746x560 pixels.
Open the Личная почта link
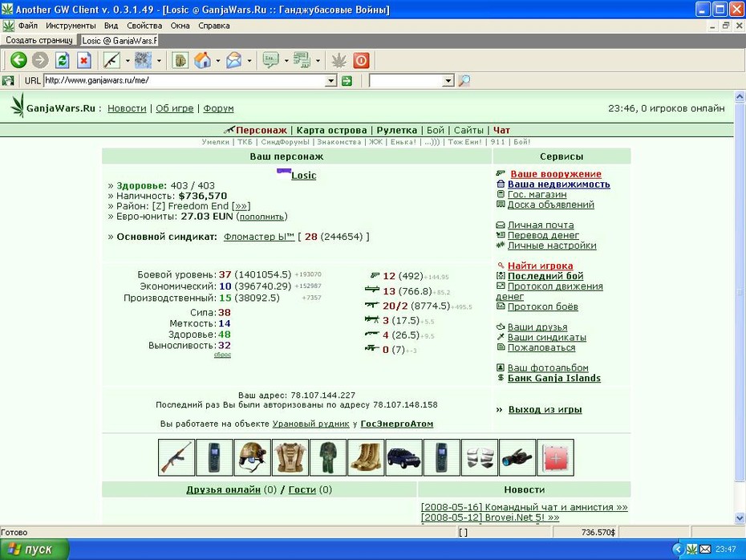coord(541,225)
